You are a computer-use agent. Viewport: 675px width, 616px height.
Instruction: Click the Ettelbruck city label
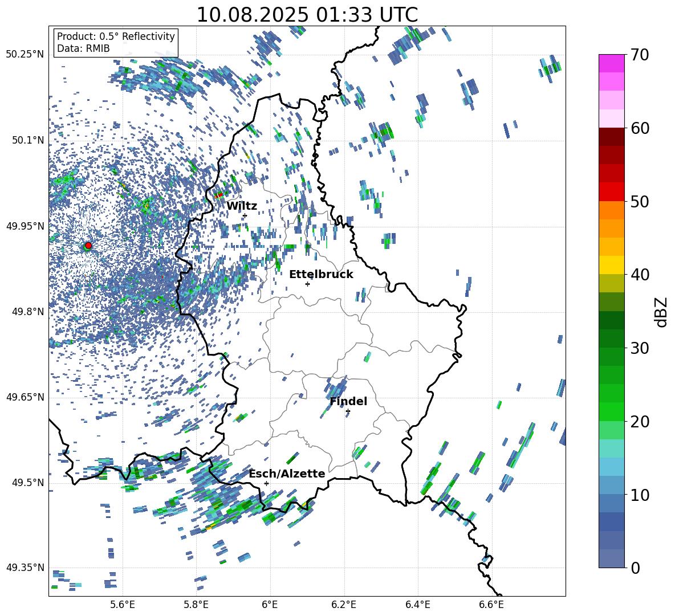[321, 275]
